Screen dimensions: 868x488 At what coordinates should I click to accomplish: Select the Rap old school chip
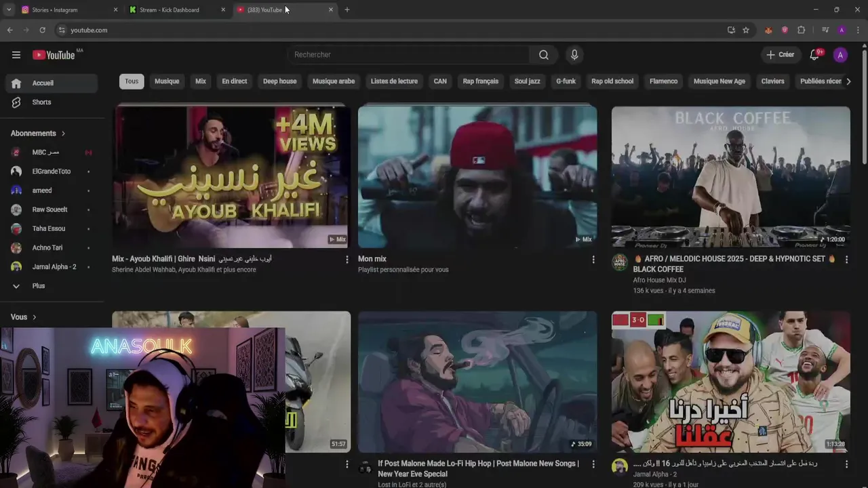coord(612,81)
